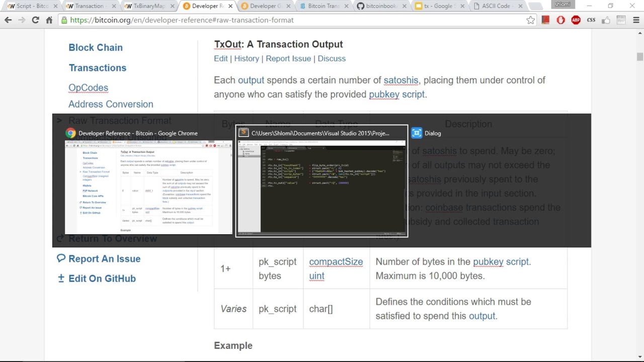
Task: Switch to the 'tx - Google' tab
Action: click(439, 6)
